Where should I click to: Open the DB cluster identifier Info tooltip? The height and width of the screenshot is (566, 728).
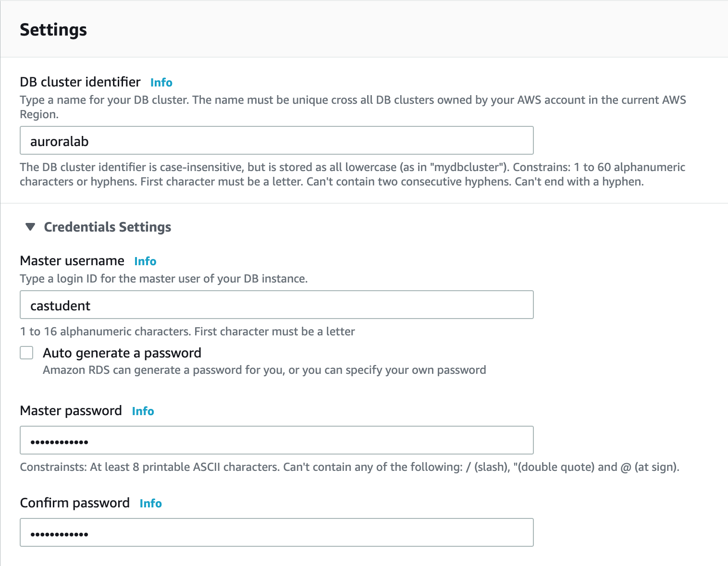[161, 82]
